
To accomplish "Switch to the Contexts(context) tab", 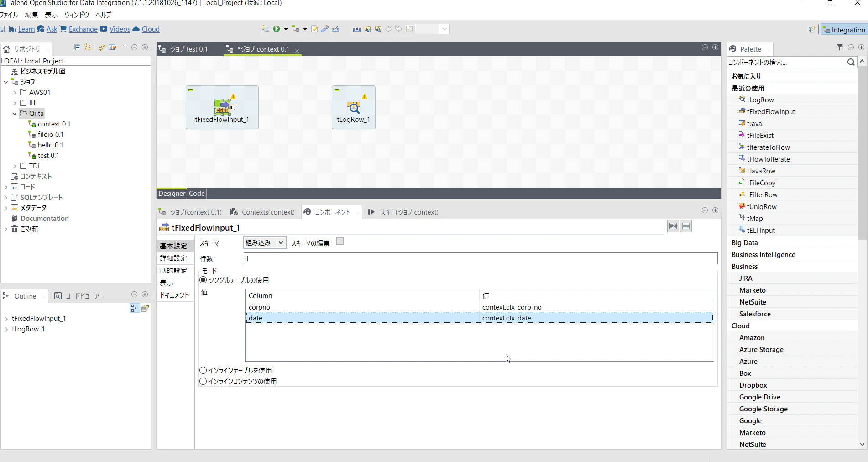I will click(x=263, y=212).
